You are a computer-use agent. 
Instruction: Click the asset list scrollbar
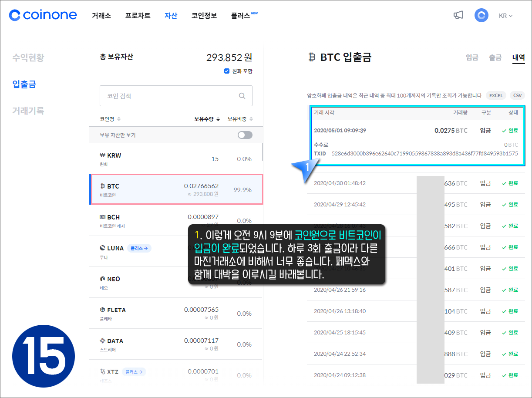click(262, 152)
